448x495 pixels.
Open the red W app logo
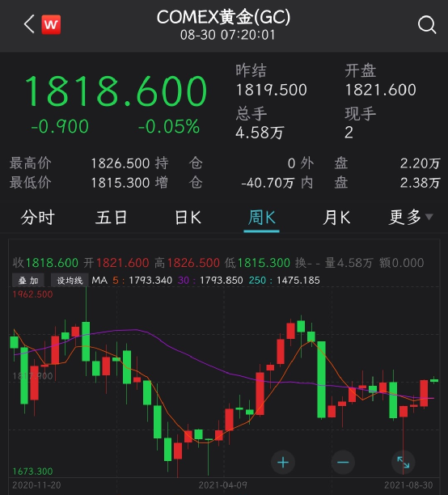[x=51, y=24]
